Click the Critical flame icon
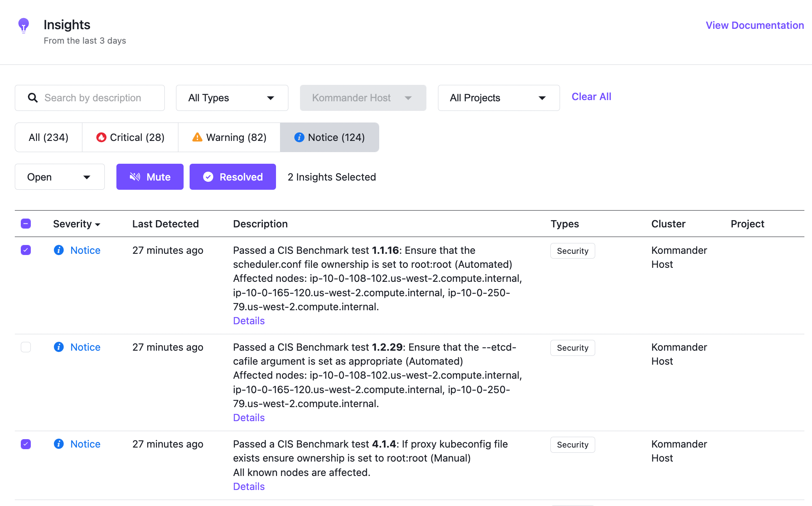 (x=101, y=137)
